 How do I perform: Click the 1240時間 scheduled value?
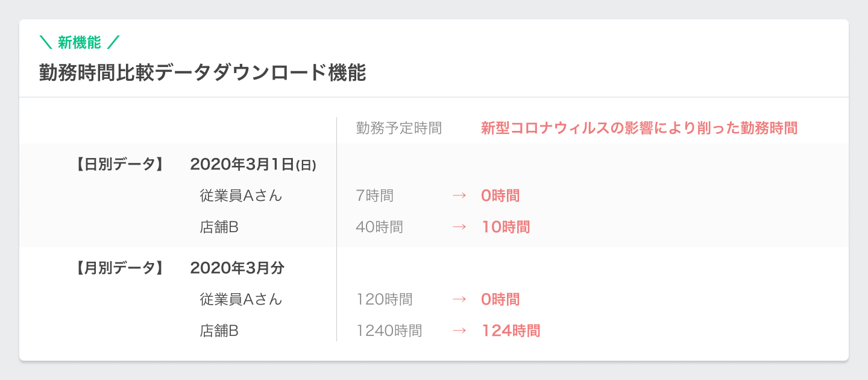(x=389, y=331)
